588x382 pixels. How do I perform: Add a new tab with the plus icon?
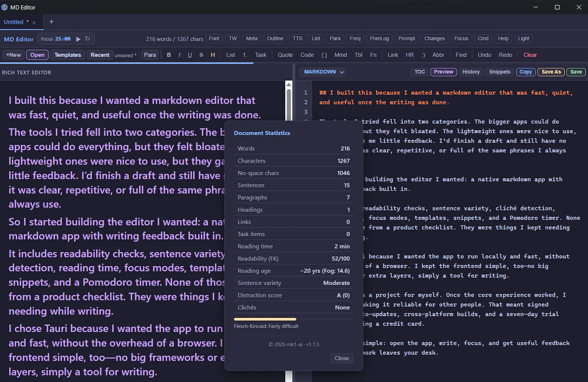[x=51, y=22]
